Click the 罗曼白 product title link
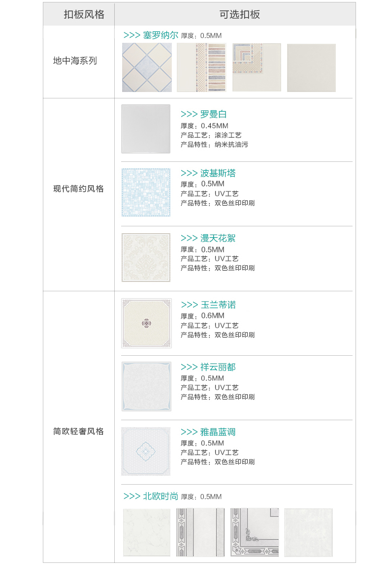This screenshot has height=588, width=389. coord(213,114)
